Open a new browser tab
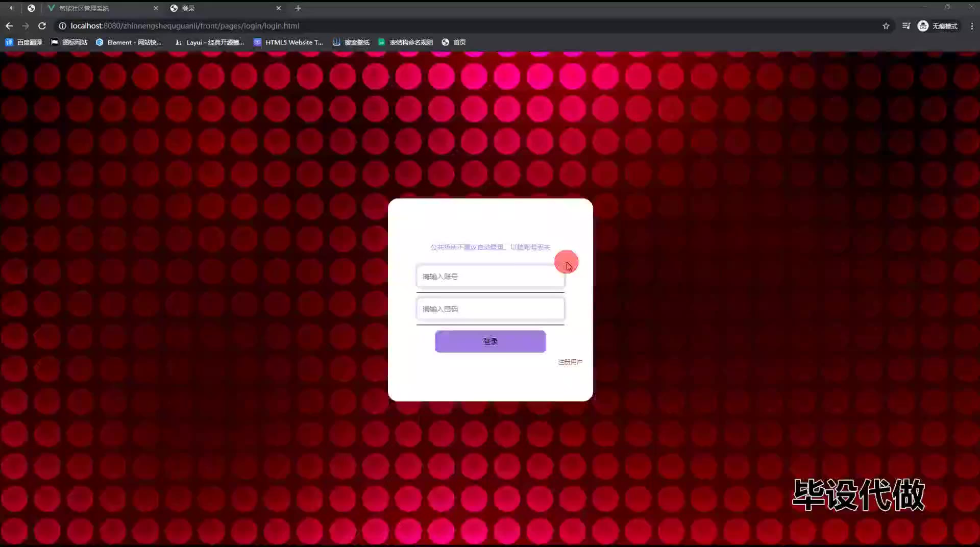Image resolution: width=980 pixels, height=547 pixels. (298, 8)
